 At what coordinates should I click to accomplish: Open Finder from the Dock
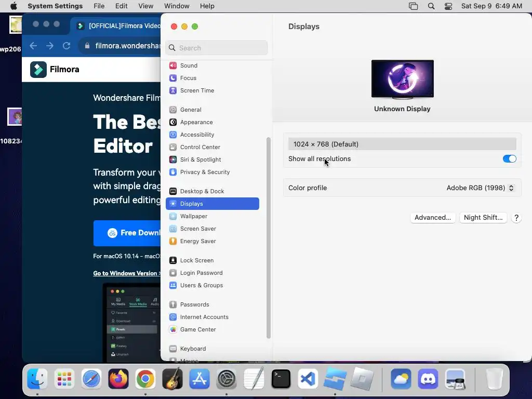[37, 379]
